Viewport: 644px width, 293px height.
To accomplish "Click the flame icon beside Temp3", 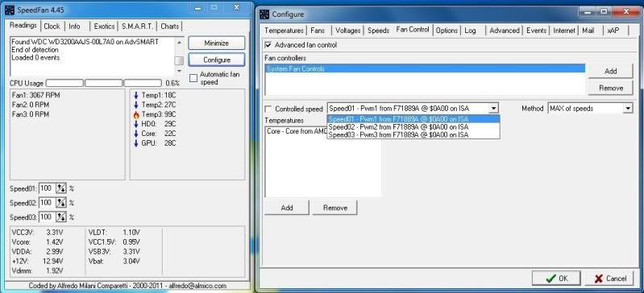I will click(x=136, y=114).
